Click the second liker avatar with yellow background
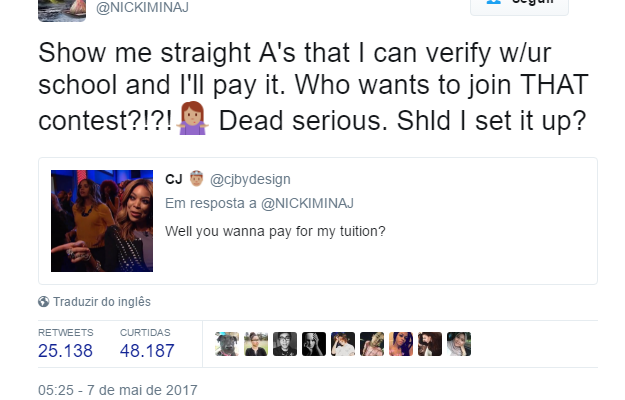Viewport: 625px width, 400px height. pyautogui.click(x=256, y=344)
